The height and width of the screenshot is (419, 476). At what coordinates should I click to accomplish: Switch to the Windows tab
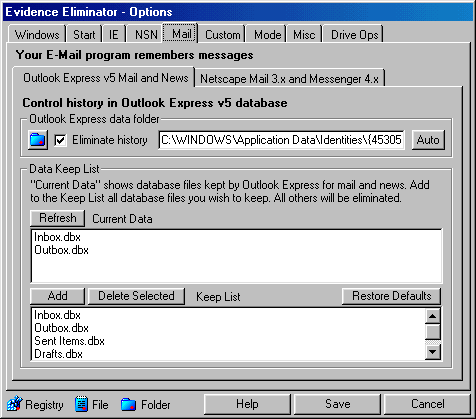(x=37, y=34)
